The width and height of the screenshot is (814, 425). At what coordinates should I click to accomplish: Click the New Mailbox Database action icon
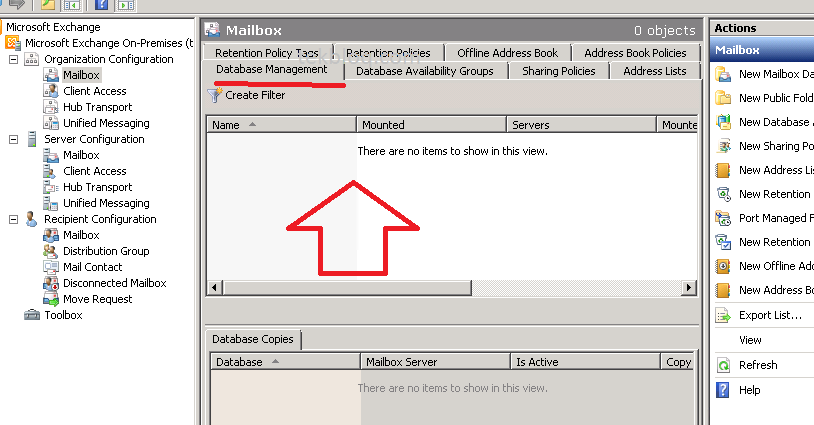click(x=723, y=74)
